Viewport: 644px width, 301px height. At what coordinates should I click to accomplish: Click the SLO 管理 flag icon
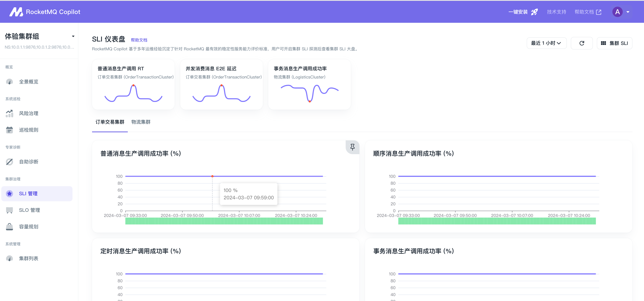point(9,210)
